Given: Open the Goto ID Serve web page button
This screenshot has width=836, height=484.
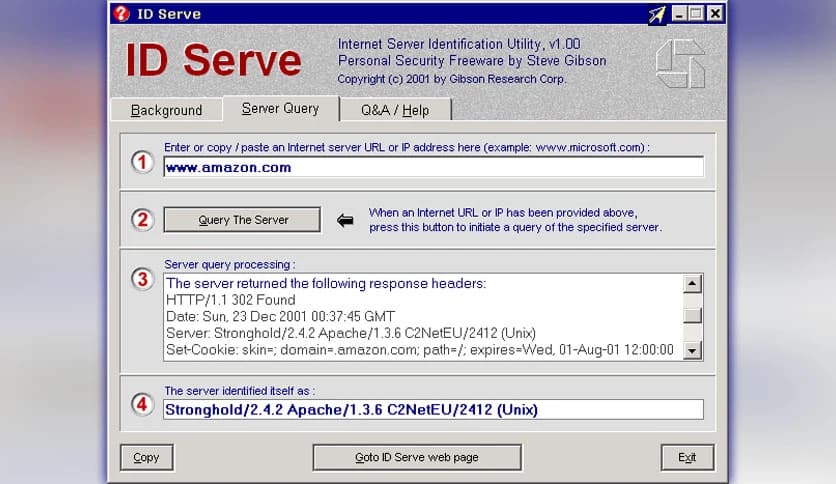Looking at the screenshot, I should (x=417, y=457).
